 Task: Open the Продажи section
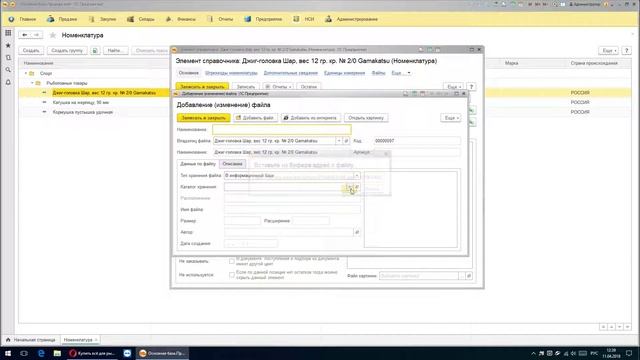click(x=62, y=19)
